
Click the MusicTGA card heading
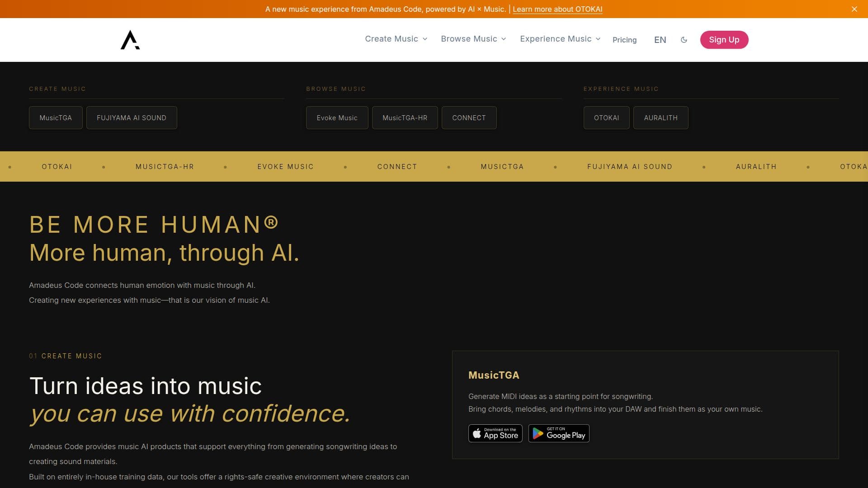click(494, 375)
